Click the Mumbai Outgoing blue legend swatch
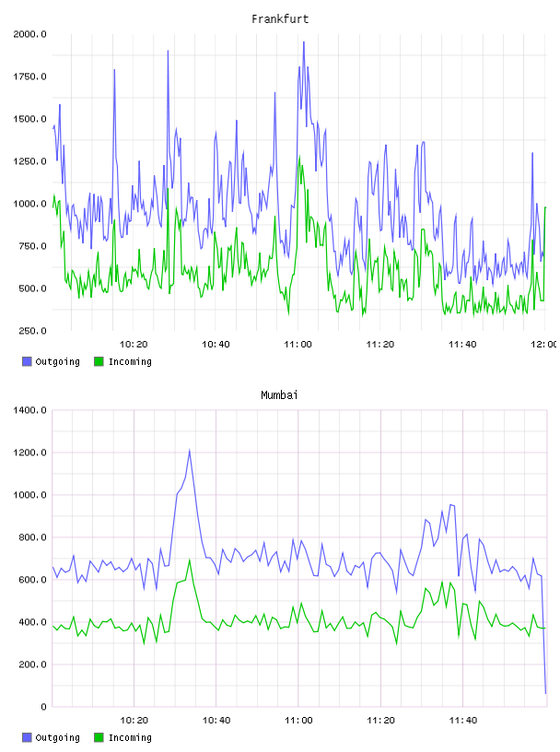The width and height of the screenshot is (560, 752). (x=27, y=737)
